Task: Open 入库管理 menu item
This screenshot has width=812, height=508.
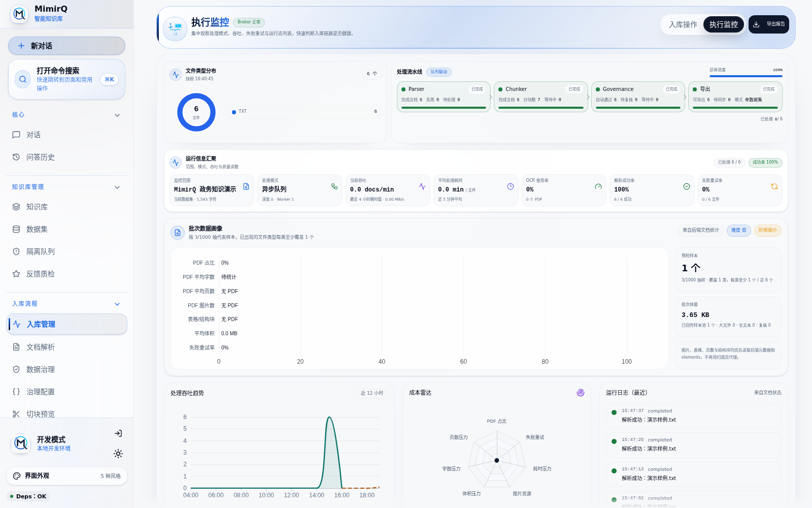Action: [x=66, y=324]
